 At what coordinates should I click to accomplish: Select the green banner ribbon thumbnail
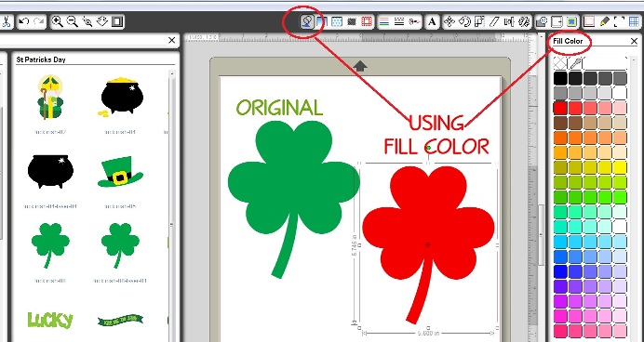pos(120,321)
